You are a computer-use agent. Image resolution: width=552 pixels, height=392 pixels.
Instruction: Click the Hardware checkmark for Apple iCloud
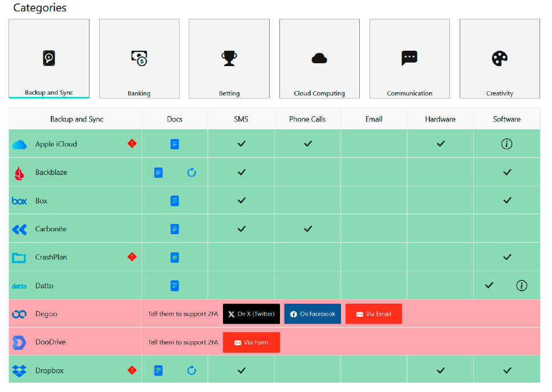point(441,144)
